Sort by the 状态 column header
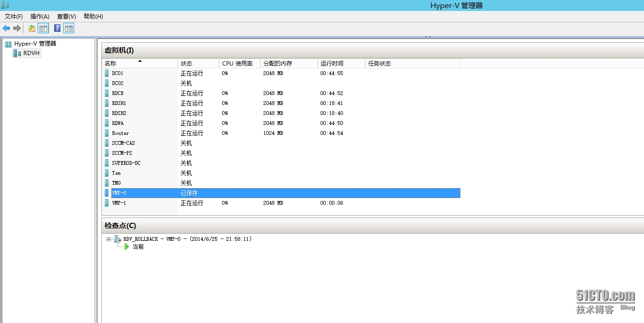 click(x=198, y=63)
